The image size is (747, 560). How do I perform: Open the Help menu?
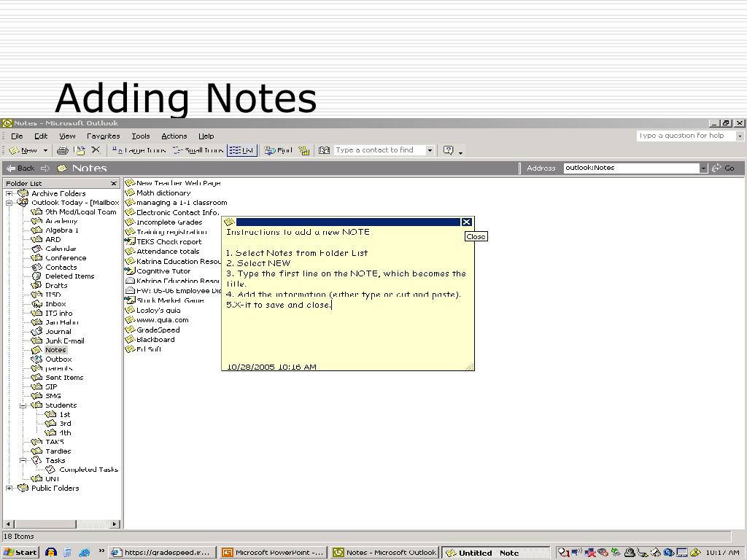206,136
